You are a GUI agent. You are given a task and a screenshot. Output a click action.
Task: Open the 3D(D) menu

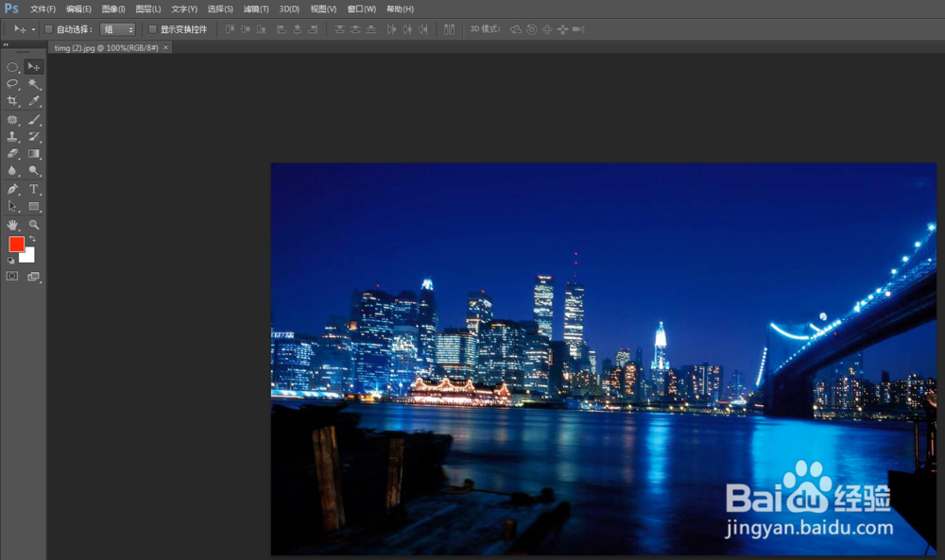(x=289, y=9)
